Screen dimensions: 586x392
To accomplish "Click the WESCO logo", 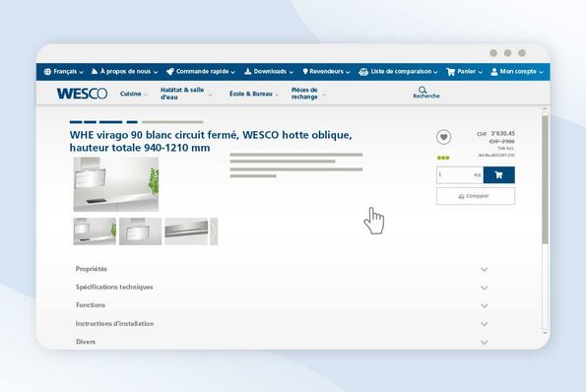I will tap(82, 94).
